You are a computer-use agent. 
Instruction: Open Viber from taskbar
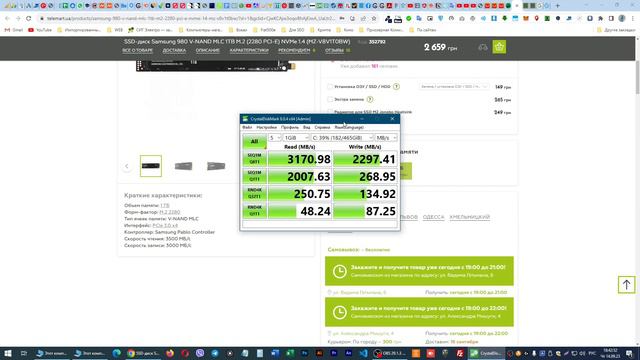[x=200, y=353]
